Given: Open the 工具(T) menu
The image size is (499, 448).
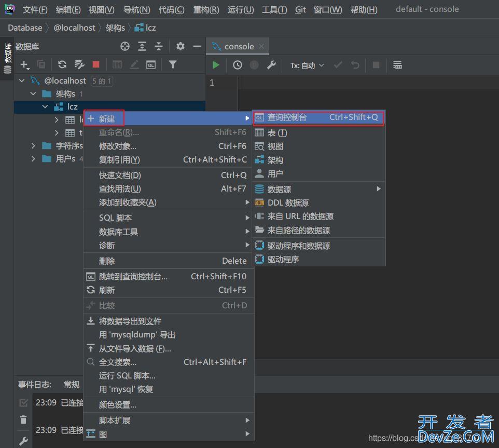Looking at the screenshot, I should (274, 10).
